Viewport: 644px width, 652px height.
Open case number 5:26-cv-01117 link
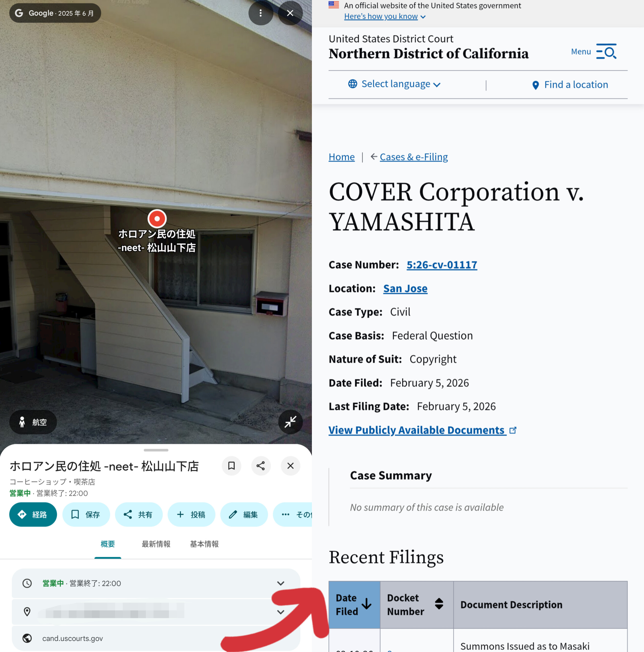[x=441, y=265]
